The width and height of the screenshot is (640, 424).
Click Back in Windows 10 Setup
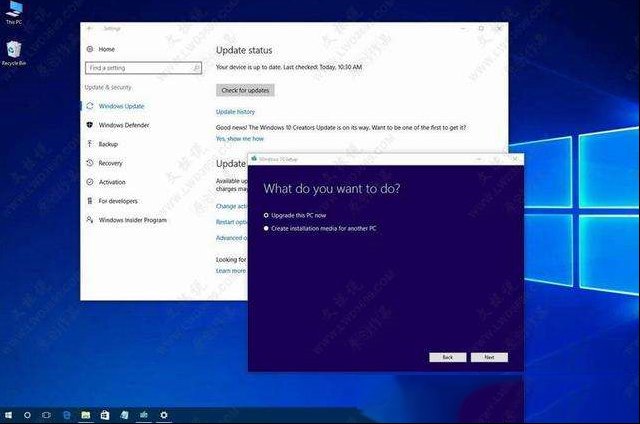click(x=448, y=357)
